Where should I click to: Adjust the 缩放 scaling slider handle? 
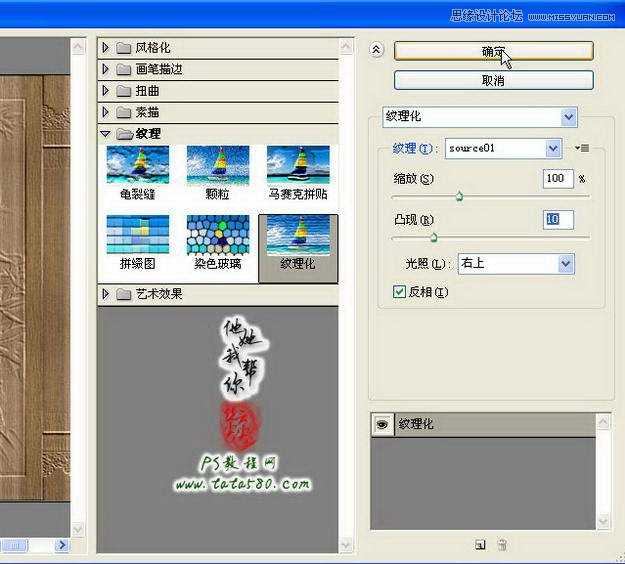459,196
